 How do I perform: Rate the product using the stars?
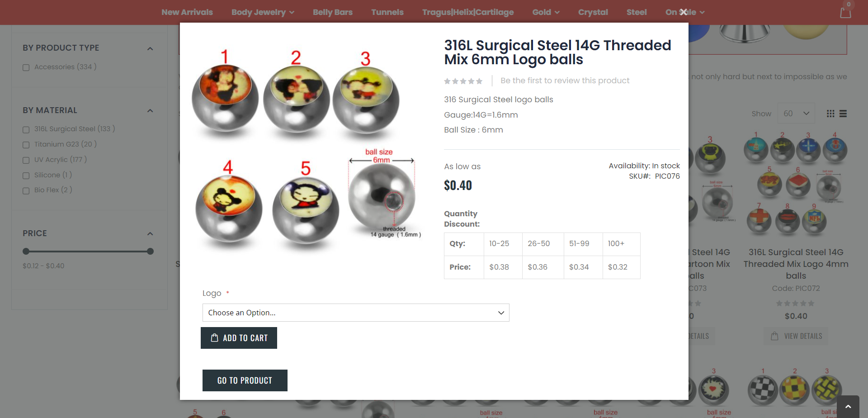[463, 81]
